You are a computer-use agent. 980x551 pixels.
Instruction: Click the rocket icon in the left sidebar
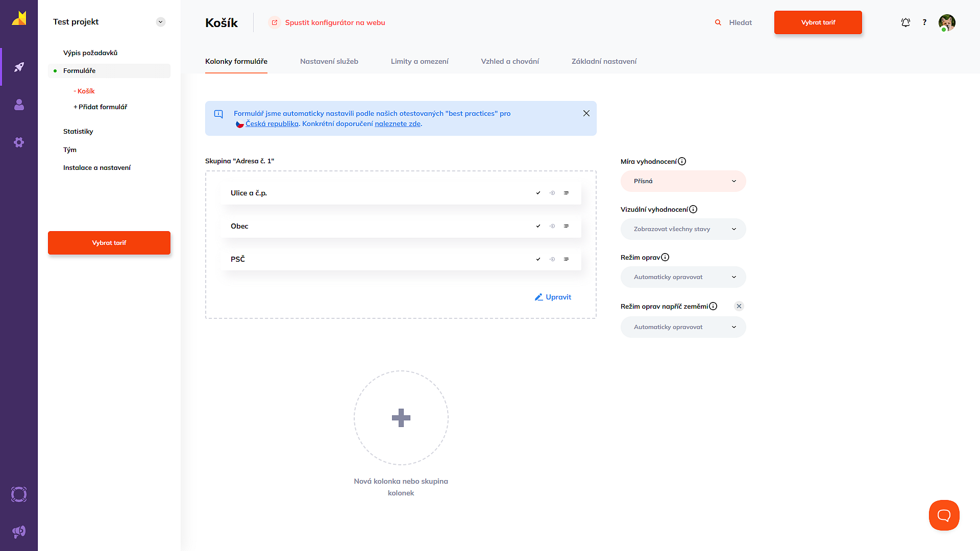click(19, 67)
